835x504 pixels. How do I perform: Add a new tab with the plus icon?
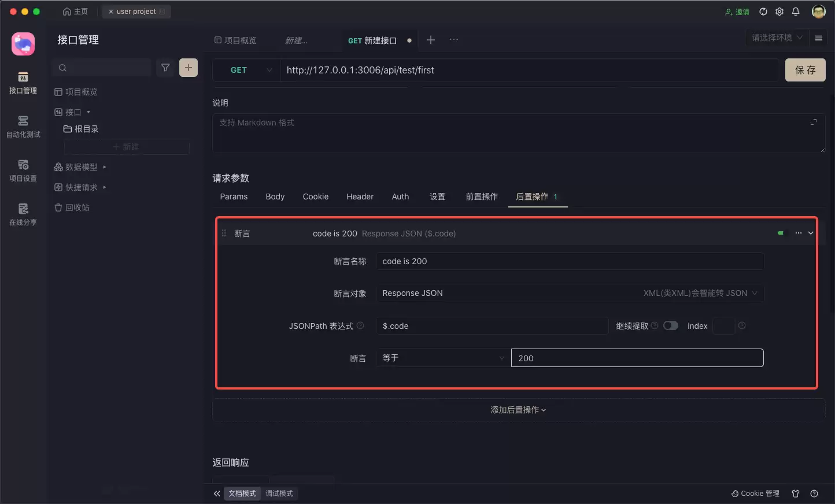pos(430,40)
